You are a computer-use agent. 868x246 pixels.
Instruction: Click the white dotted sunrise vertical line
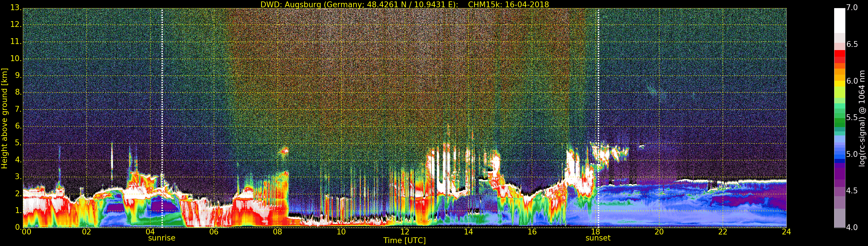point(162,101)
